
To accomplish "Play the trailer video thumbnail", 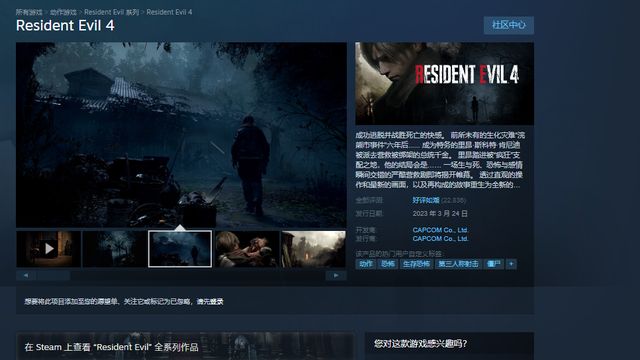I will point(49,249).
